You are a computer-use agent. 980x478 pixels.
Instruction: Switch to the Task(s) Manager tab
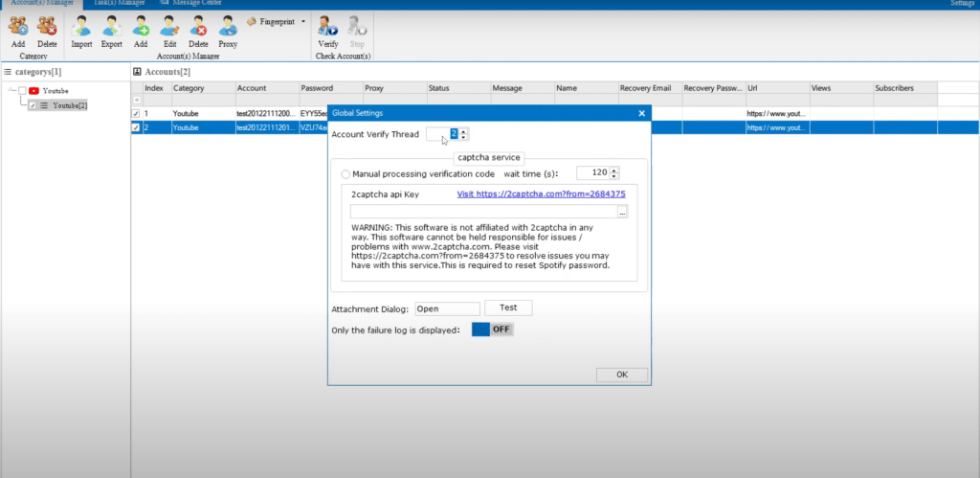(x=120, y=4)
